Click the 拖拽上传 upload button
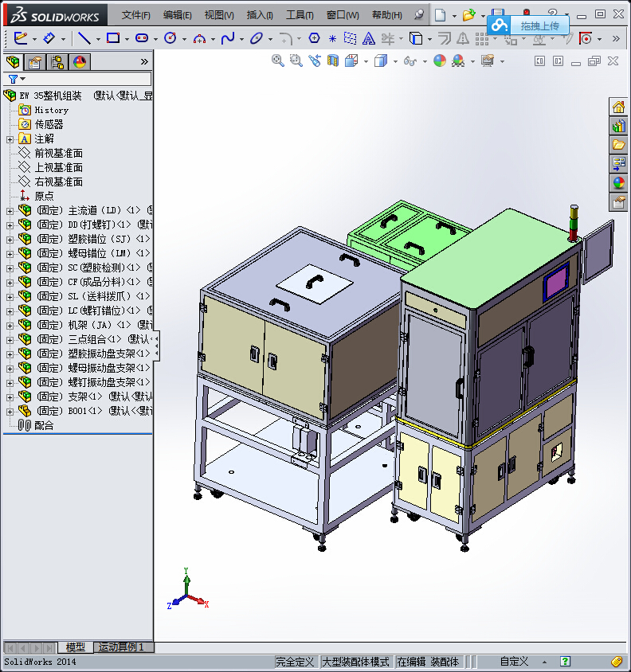The height and width of the screenshot is (672, 631). coord(528,25)
